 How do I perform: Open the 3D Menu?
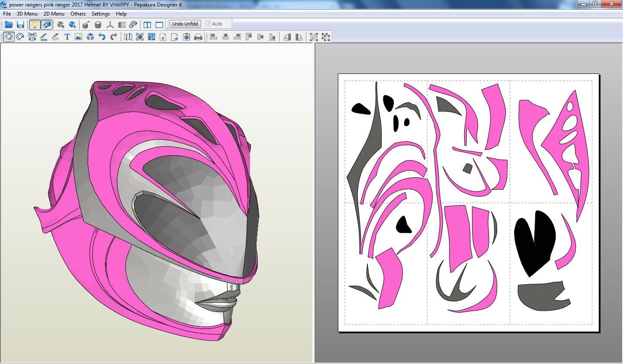point(27,13)
